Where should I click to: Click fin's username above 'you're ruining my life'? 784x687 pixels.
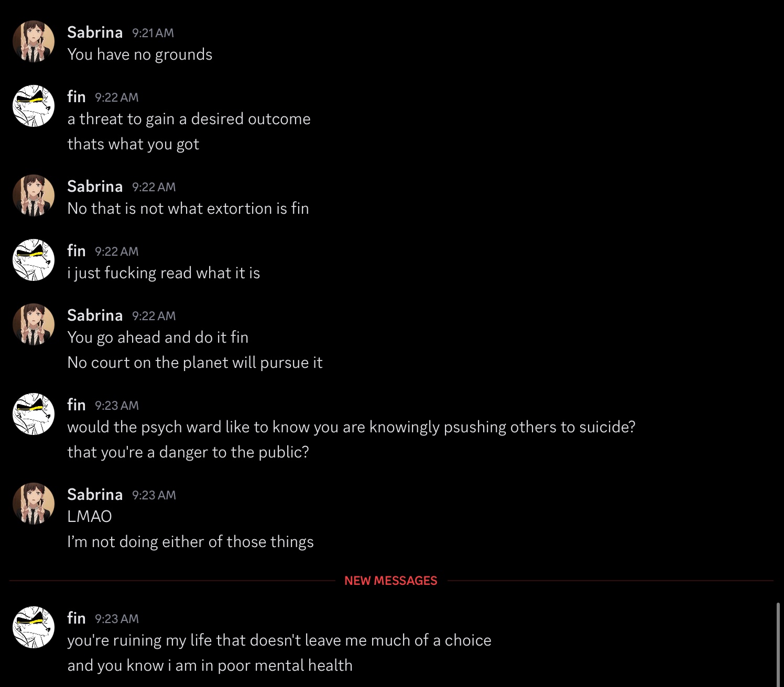[77, 618]
